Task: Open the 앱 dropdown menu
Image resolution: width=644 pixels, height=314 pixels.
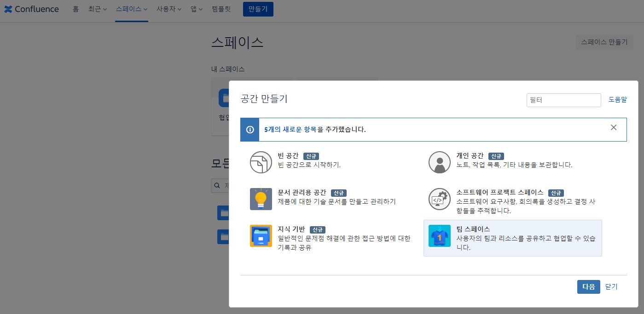Action: coord(197,9)
